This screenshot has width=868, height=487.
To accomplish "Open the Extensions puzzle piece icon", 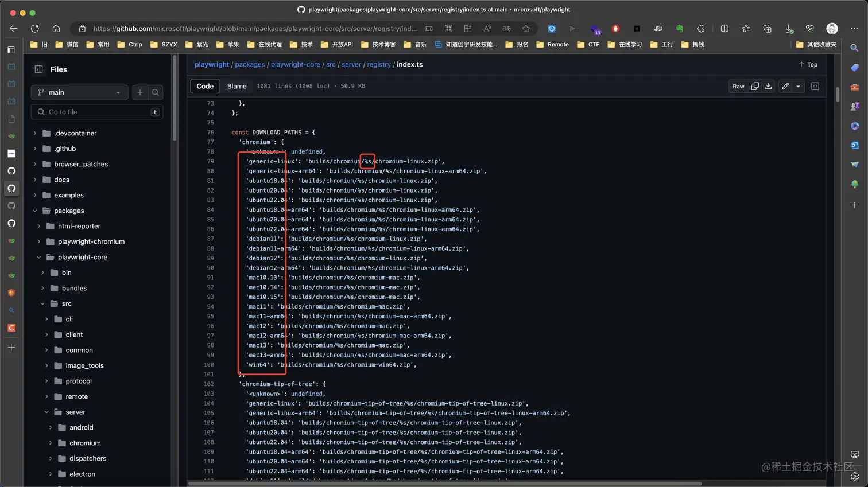I will 701,28.
